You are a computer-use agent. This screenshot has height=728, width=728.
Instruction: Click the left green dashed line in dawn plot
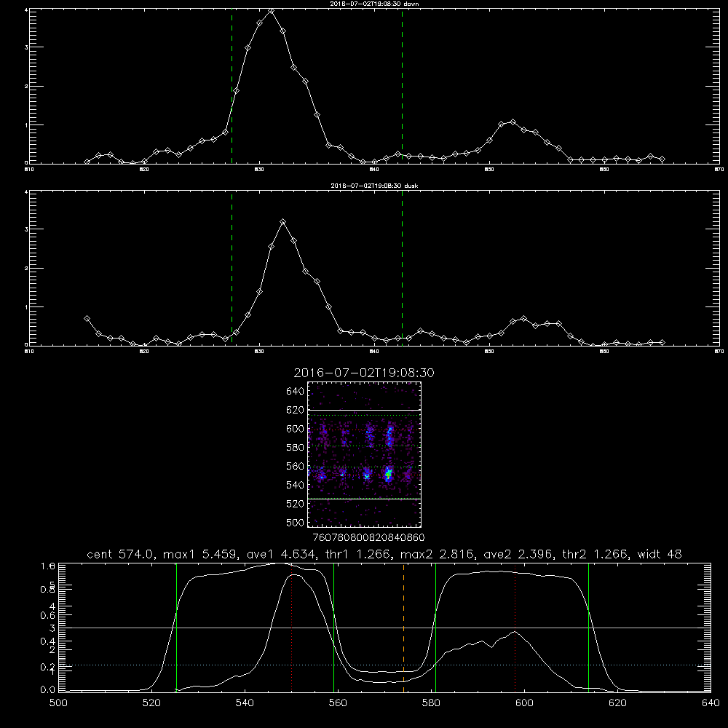(232, 87)
